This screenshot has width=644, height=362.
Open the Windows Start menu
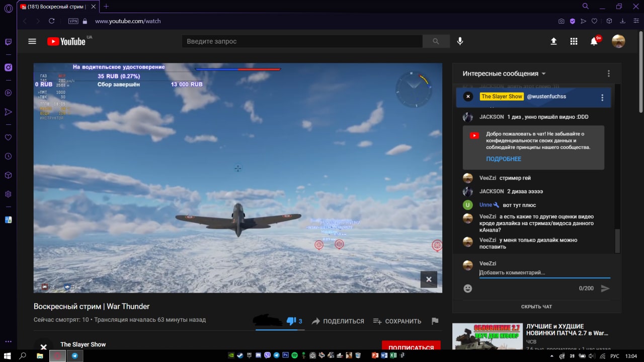(x=8, y=355)
